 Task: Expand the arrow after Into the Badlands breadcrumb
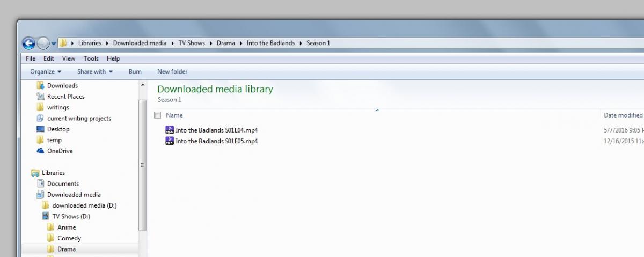(301, 43)
